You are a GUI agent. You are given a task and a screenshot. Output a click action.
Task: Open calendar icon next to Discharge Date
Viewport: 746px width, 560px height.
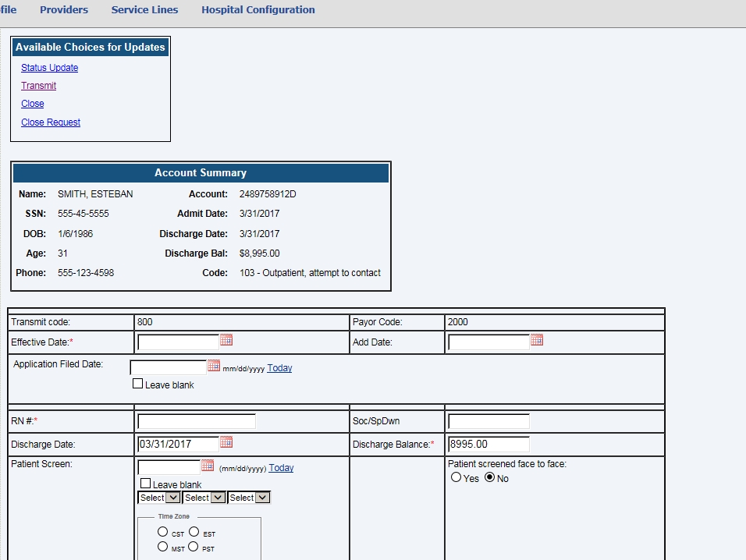tap(226, 442)
